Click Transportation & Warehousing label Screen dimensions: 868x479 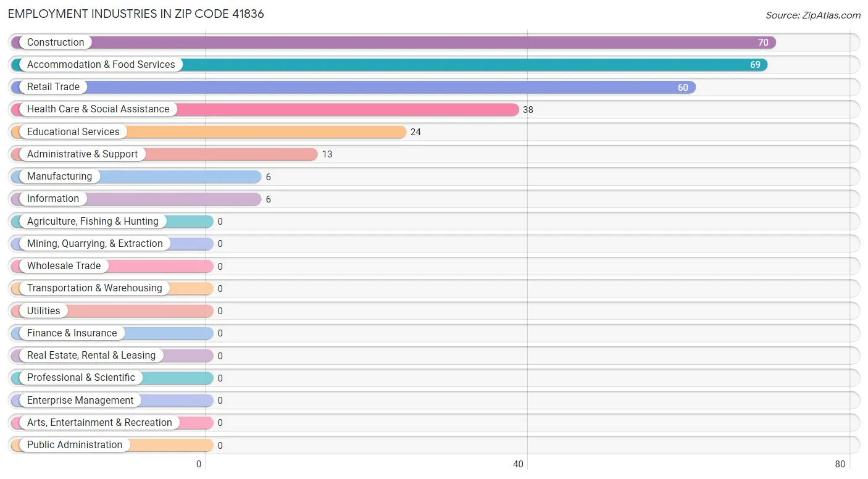(x=94, y=288)
